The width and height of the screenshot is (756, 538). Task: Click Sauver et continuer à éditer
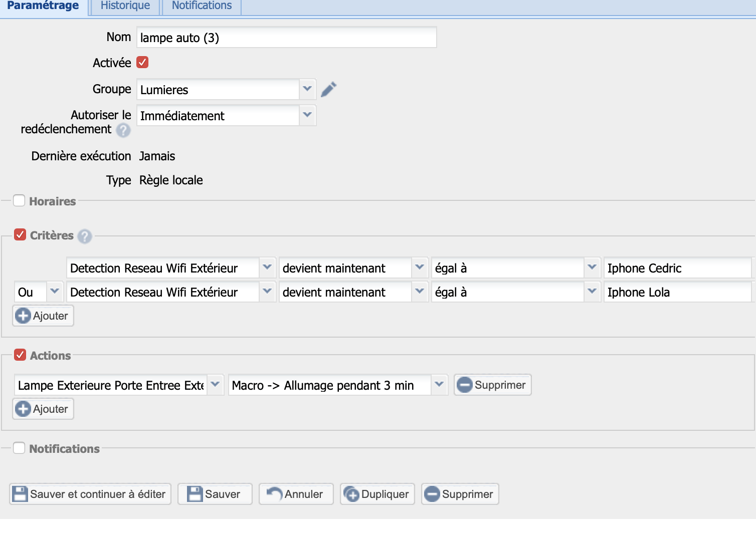click(x=90, y=494)
